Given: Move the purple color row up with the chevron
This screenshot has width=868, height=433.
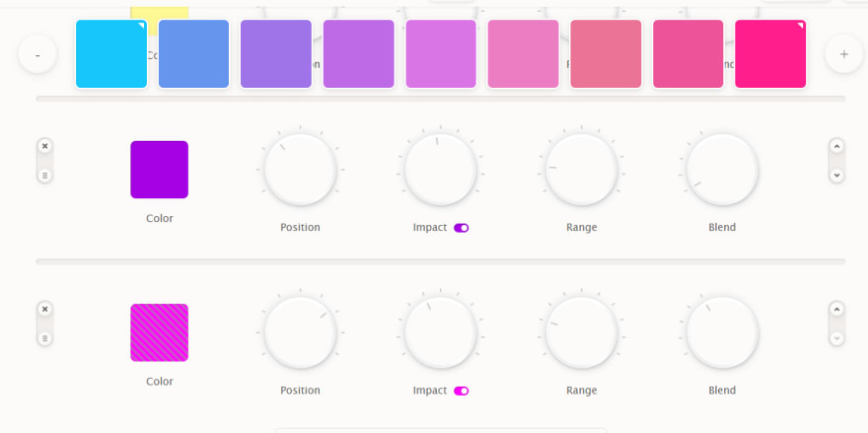Looking at the screenshot, I should click(x=836, y=147).
